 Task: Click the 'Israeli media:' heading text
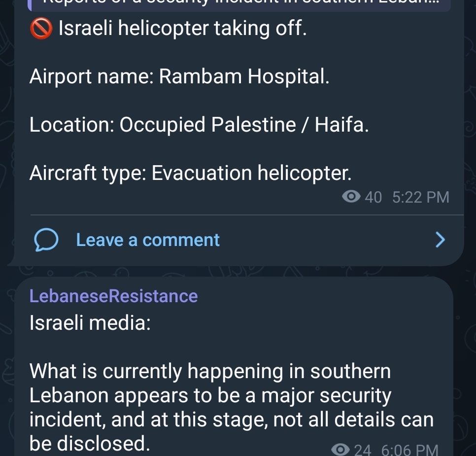pos(90,322)
